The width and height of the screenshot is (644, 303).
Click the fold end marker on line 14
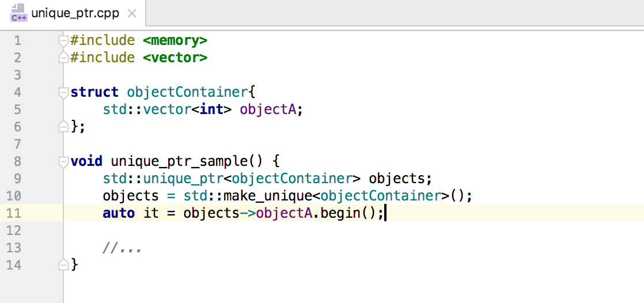click(x=63, y=265)
